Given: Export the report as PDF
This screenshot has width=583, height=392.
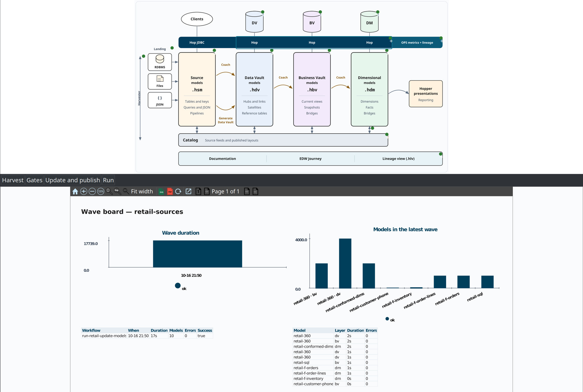Looking at the screenshot, I should tap(170, 191).
